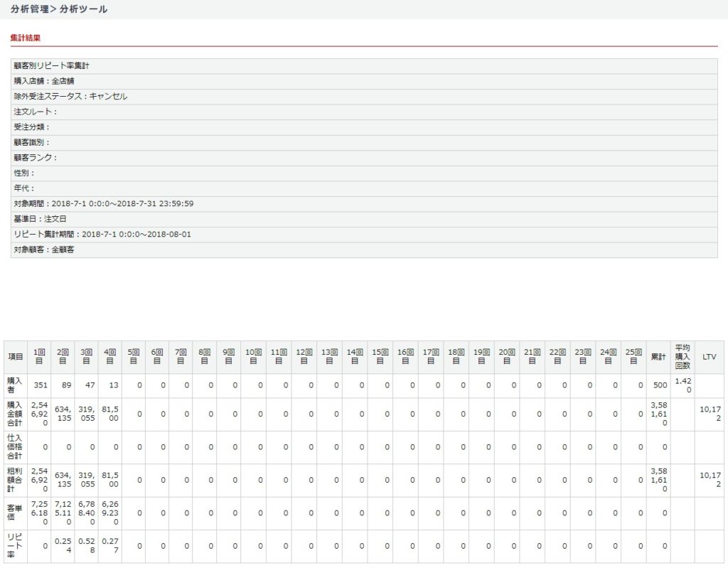Click the 分析管理> 分析ツール breadcrumb
The height and width of the screenshot is (568, 728).
tap(59, 9)
